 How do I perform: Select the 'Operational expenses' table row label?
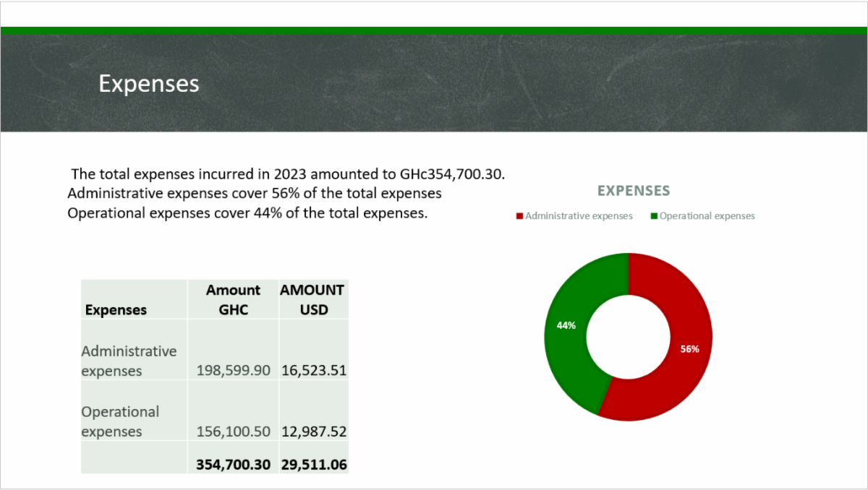click(135, 411)
